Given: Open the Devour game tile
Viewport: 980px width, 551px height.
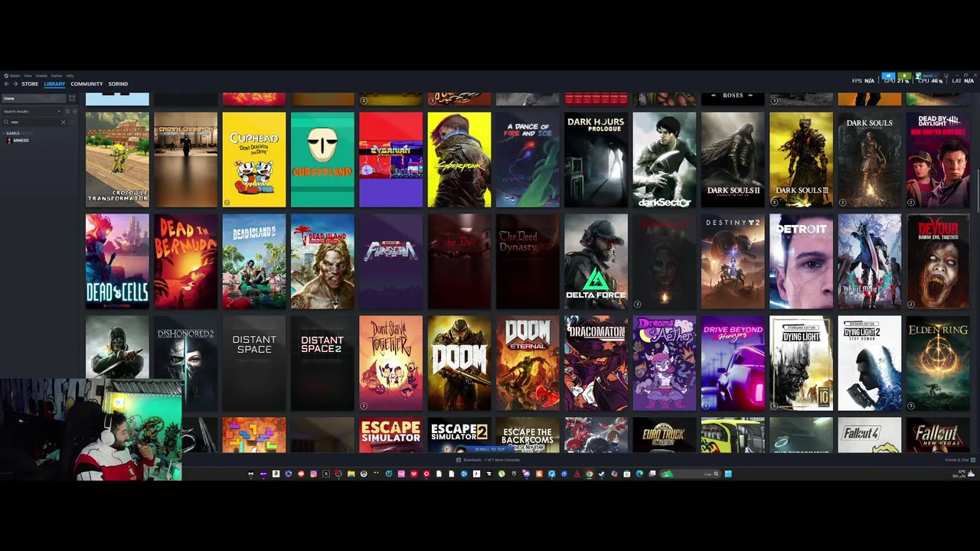Looking at the screenshot, I should point(939,262).
